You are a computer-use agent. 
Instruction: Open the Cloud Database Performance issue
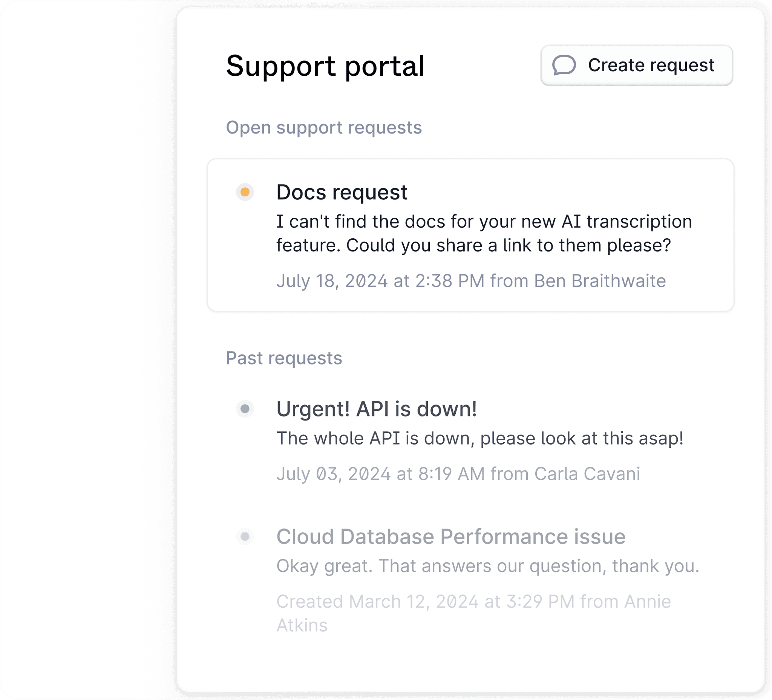tap(451, 536)
